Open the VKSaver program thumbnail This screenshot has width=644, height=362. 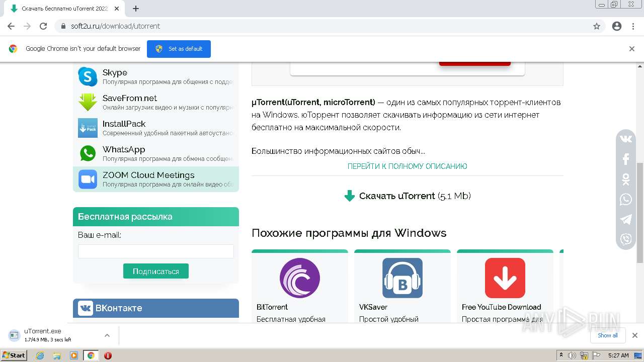(x=403, y=278)
